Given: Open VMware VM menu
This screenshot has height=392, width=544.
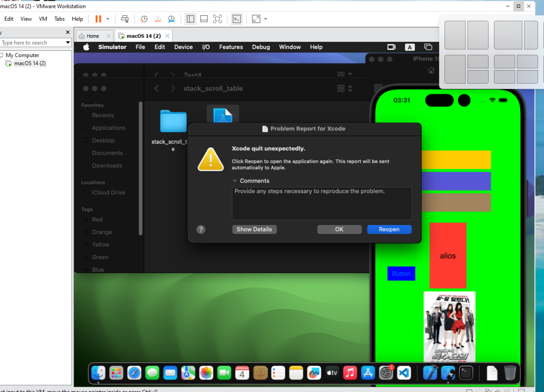Looking at the screenshot, I should tap(43, 19).
